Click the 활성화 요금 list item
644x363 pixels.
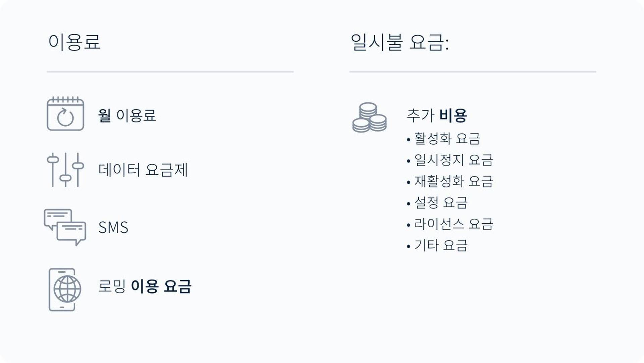click(x=447, y=138)
